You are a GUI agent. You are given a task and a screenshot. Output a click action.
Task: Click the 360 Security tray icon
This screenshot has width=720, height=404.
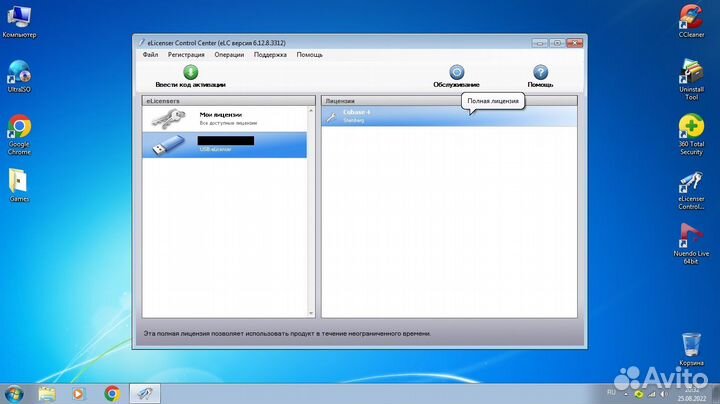(x=639, y=394)
